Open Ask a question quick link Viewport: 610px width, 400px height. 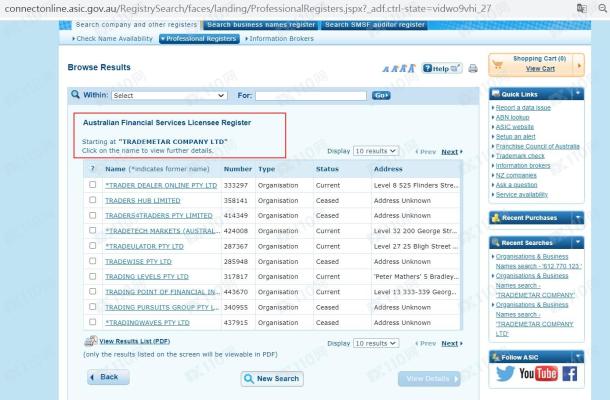516,185
